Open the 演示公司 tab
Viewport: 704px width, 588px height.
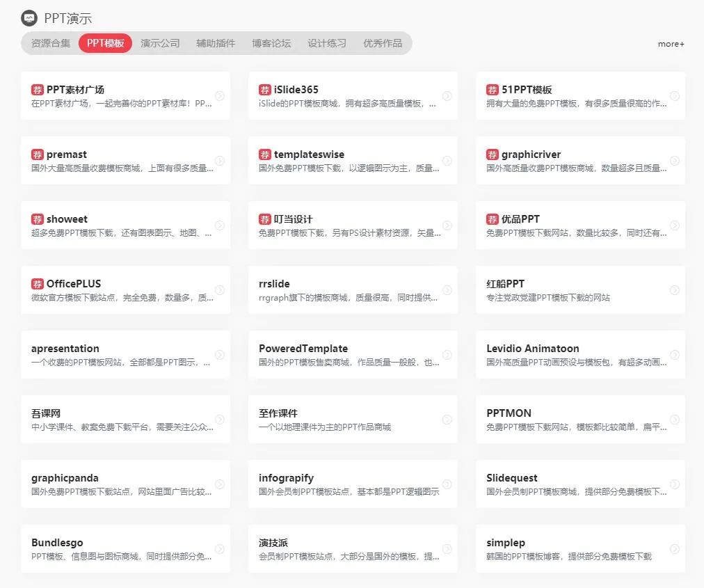pos(160,43)
